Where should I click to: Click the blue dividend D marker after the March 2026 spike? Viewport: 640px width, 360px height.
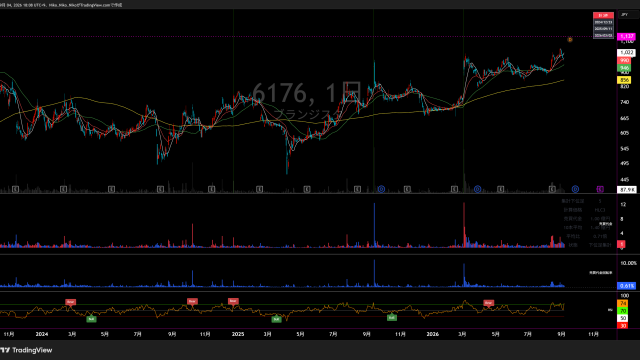477,189
